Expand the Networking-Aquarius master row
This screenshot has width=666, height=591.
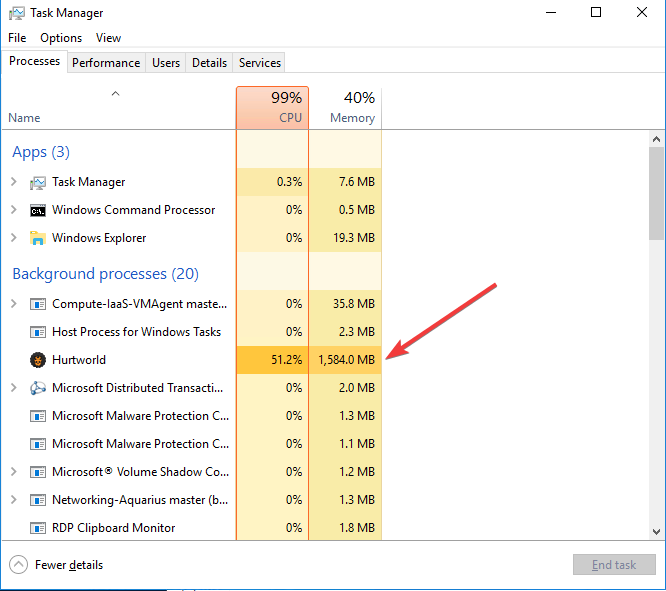click(14, 500)
